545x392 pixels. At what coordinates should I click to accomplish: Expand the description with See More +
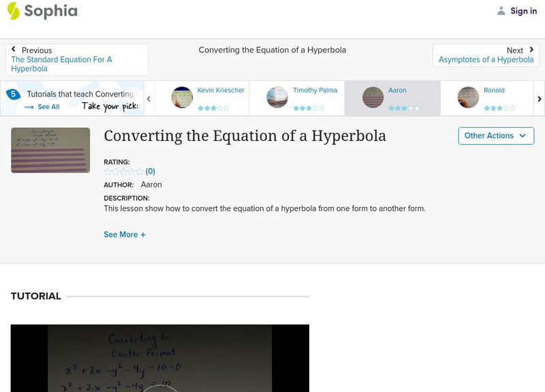pyautogui.click(x=125, y=234)
